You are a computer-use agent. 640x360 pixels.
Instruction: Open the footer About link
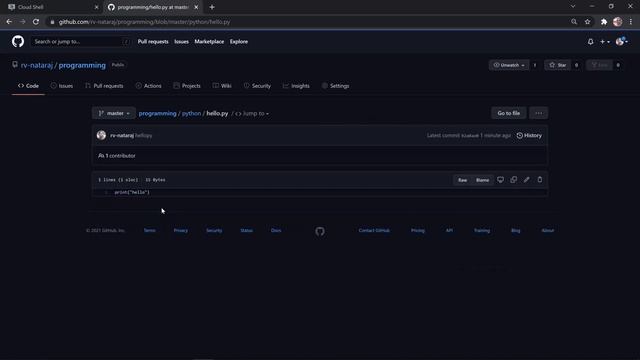tap(547, 231)
